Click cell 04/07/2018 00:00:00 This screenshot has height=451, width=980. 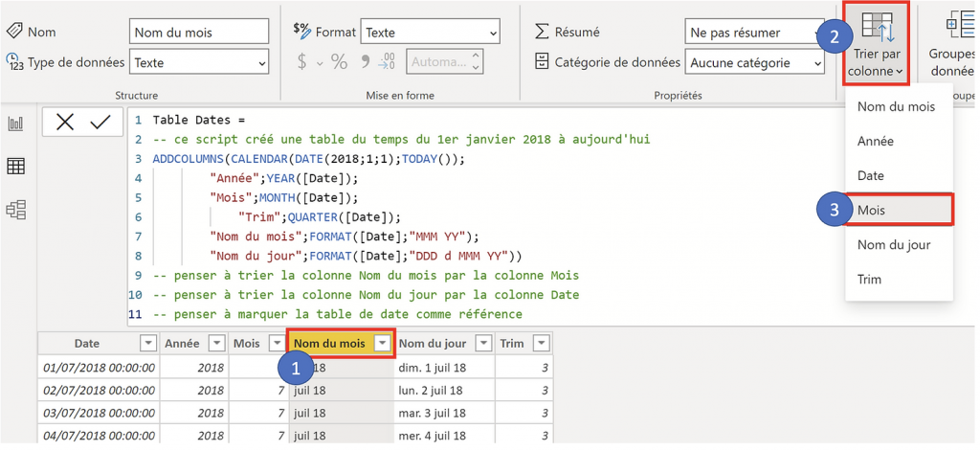[x=99, y=436]
